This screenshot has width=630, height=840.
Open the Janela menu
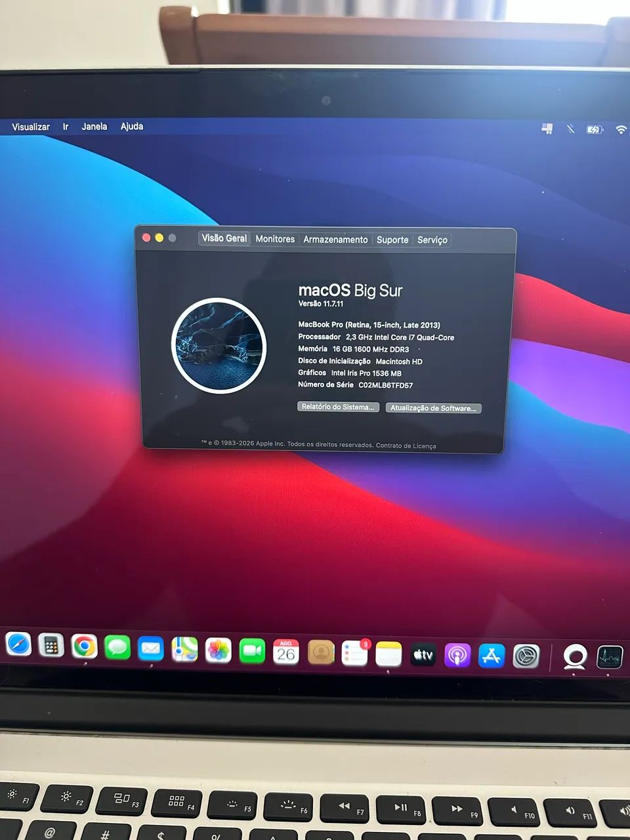point(94,126)
